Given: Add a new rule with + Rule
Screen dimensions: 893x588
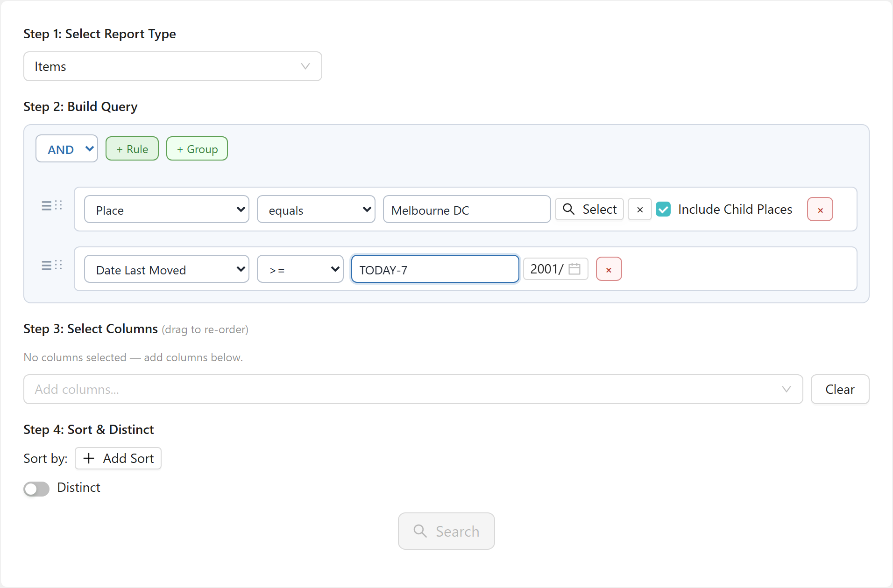Looking at the screenshot, I should pos(132,149).
